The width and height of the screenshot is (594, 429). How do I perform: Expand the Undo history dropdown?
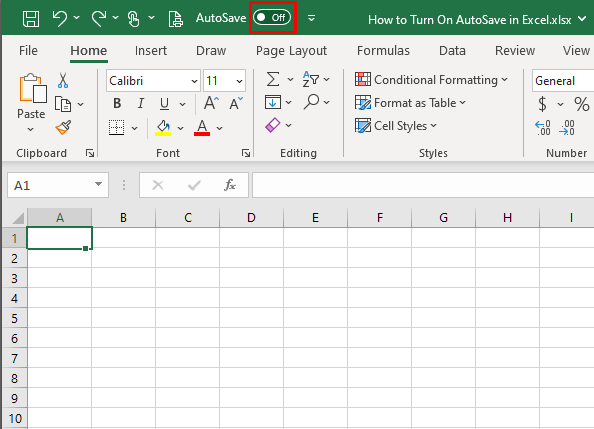click(77, 17)
